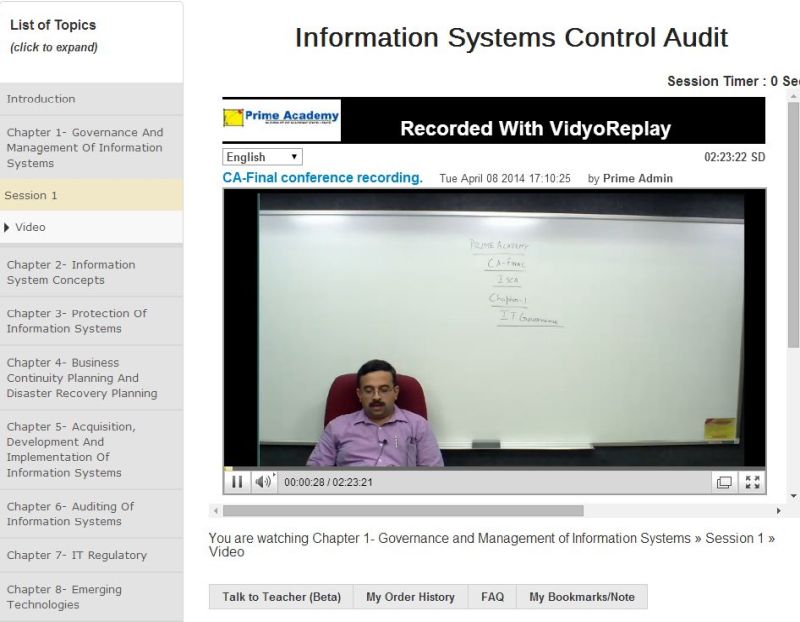Expand the Video item arrow under Session 1
Viewport: 800px width, 622px height.
[8, 227]
